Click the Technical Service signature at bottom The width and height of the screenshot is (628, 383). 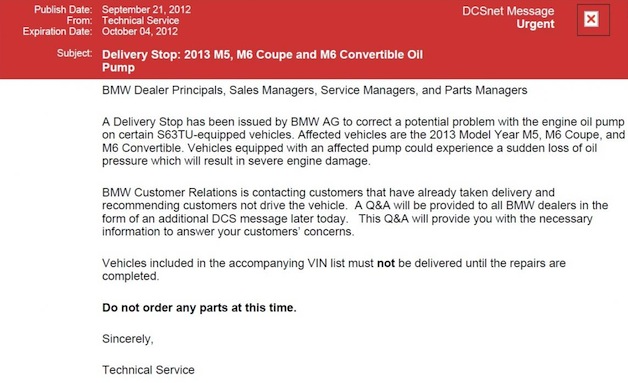[148, 370]
